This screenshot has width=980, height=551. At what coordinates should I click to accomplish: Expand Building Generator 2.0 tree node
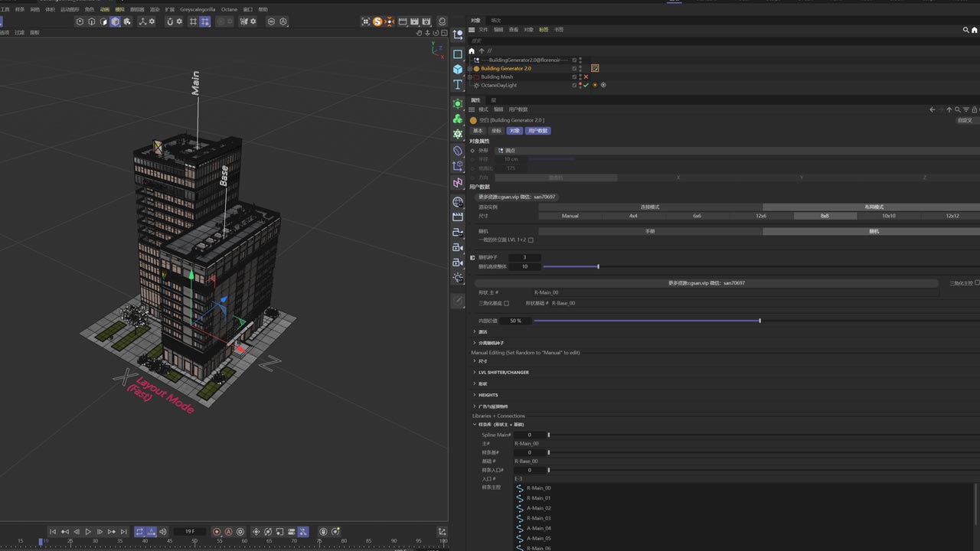pos(469,69)
